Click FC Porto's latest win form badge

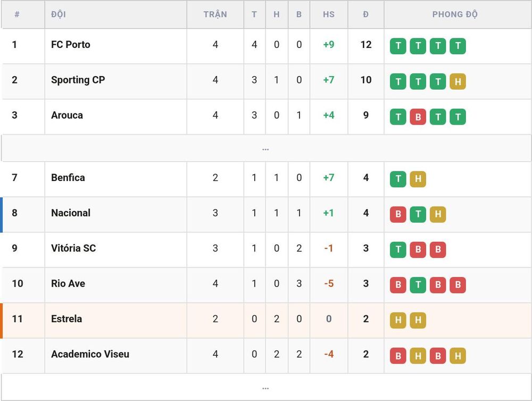[458, 46]
